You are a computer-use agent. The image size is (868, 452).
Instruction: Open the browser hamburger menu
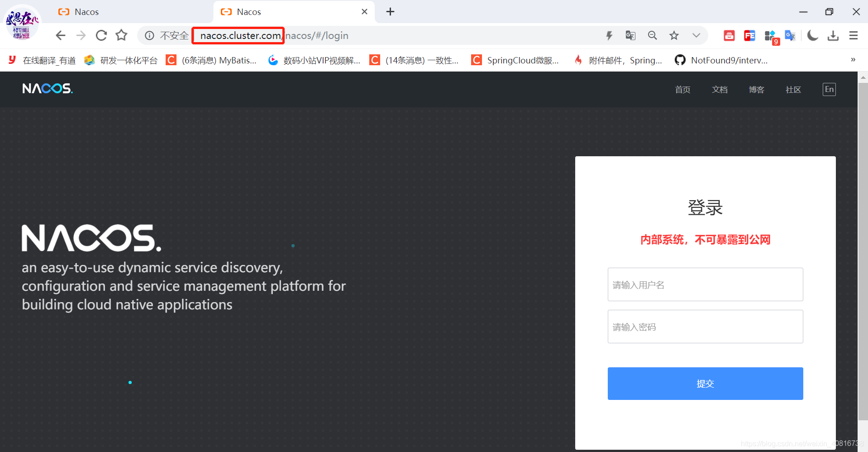pyautogui.click(x=854, y=35)
